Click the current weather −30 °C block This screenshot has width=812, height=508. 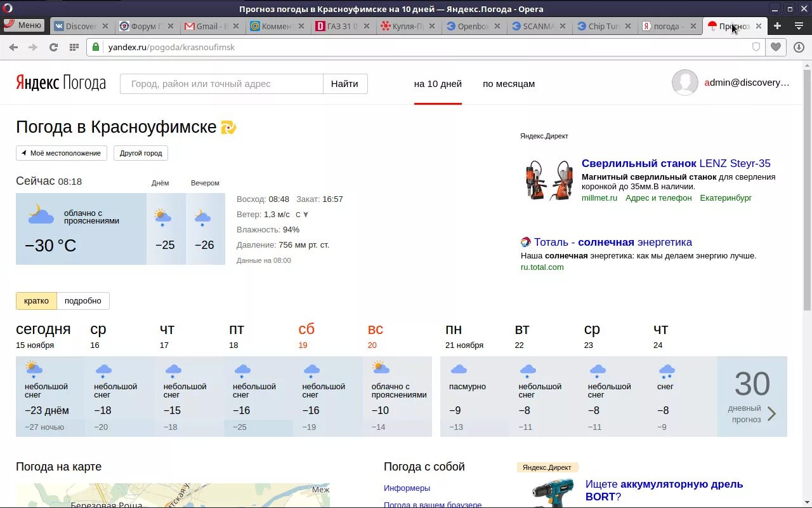point(81,229)
